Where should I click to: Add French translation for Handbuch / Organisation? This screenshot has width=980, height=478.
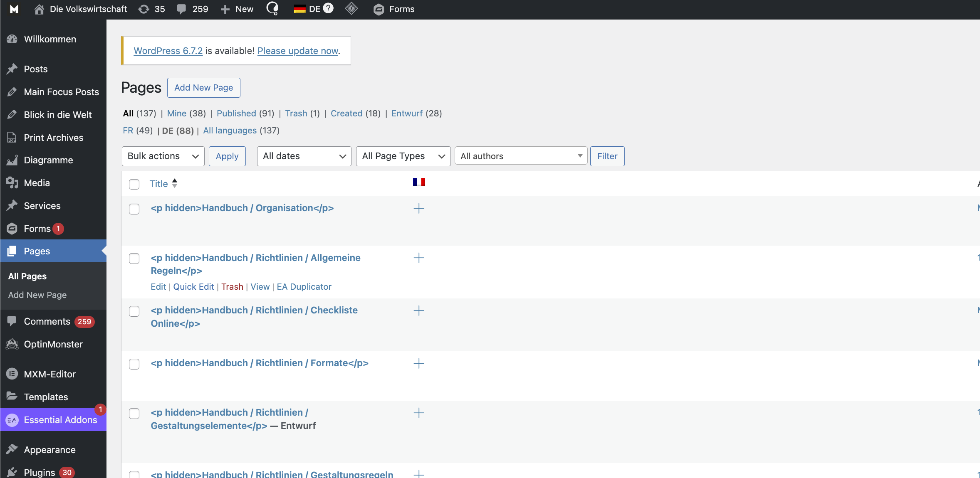tap(419, 208)
